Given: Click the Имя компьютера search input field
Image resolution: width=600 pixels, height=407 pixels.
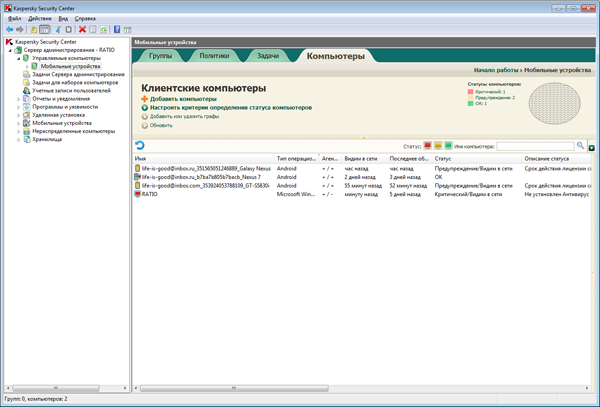Looking at the screenshot, I should point(535,146).
